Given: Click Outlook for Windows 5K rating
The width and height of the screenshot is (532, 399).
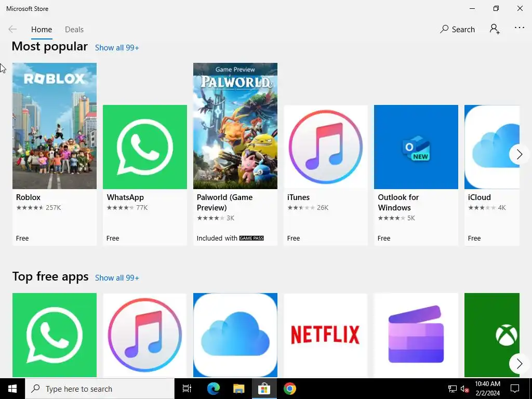Looking at the screenshot, I should (x=396, y=218).
